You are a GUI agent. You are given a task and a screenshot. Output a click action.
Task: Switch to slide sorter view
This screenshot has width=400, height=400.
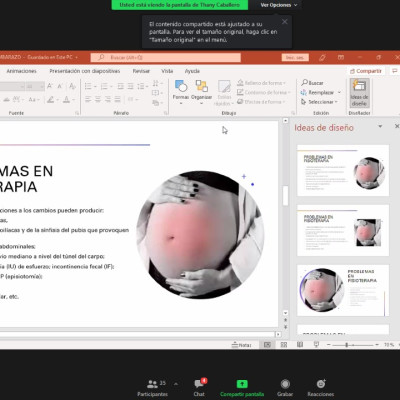click(284, 345)
